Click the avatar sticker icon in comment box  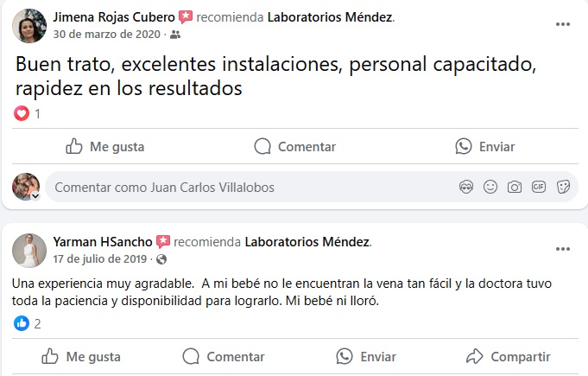tap(466, 187)
